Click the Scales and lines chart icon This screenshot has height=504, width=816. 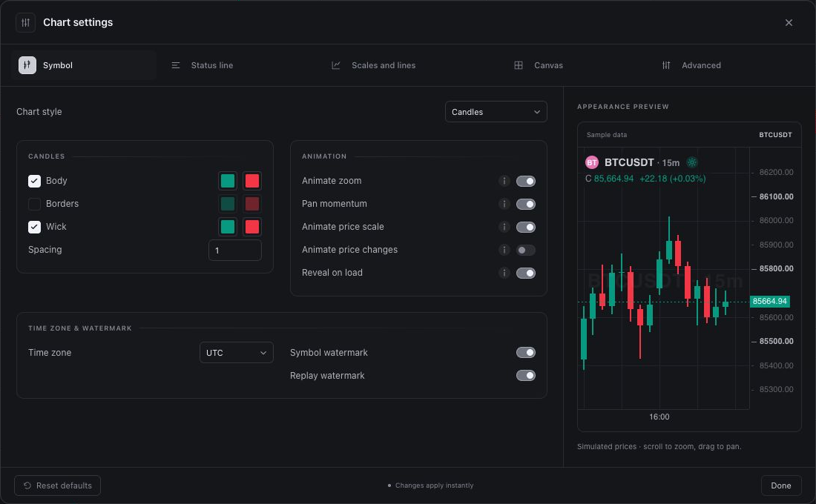coord(336,65)
